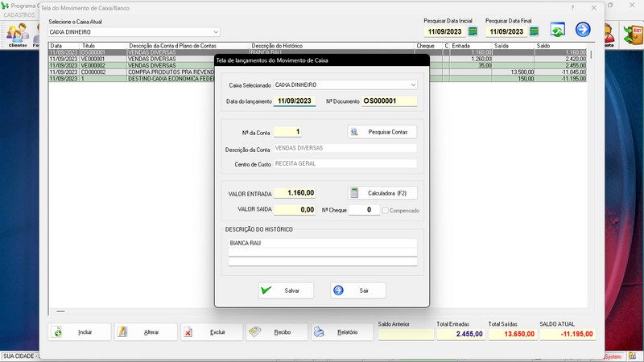Click the Pesquisar Data Inicial date field
Viewport: 644px width, 362px height.
tap(445, 31)
